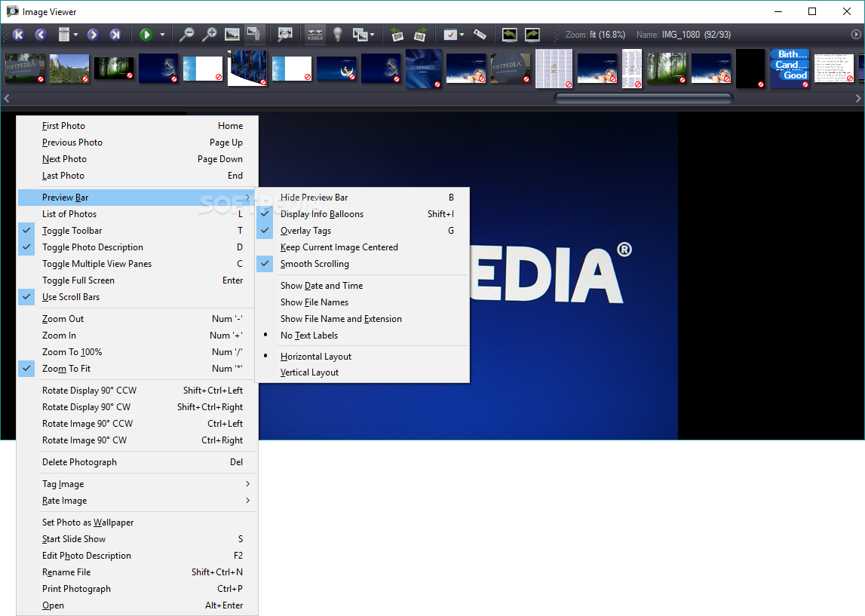865x616 pixels.
Task: Choose Show Date and Time label option
Action: pyautogui.click(x=362, y=286)
